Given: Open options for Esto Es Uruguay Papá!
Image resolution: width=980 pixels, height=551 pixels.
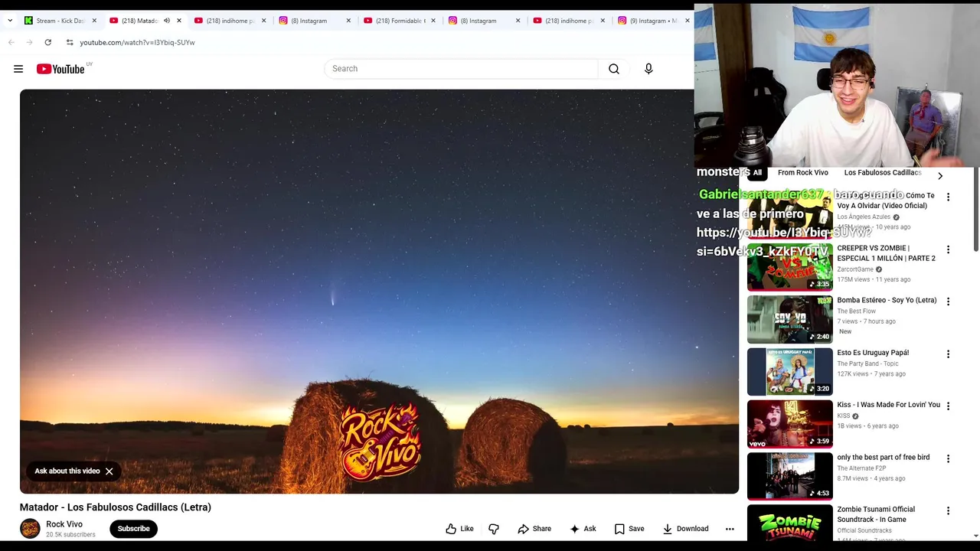Looking at the screenshot, I should (x=948, y=354).
